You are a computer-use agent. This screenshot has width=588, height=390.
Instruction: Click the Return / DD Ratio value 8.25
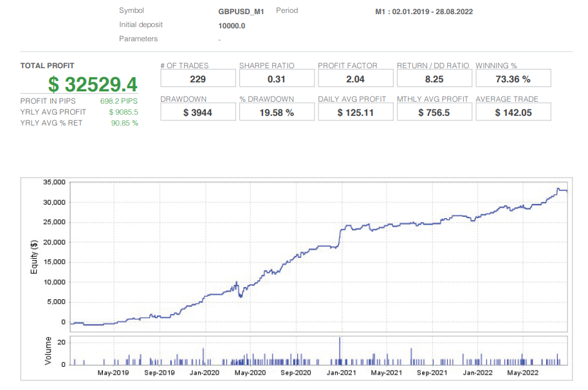pos(434,79)
